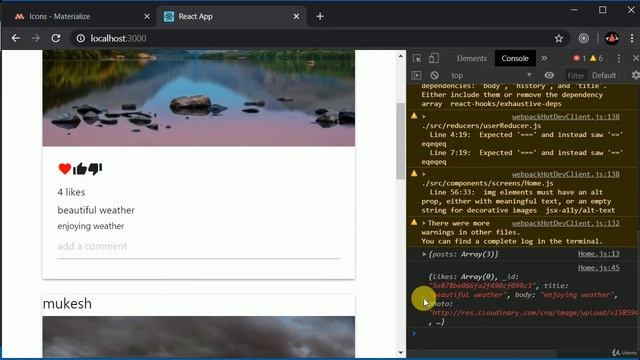Screen dimensions: 640x360
Task: Expand the 'There were more warnings' message
Action: click(424, 223)
